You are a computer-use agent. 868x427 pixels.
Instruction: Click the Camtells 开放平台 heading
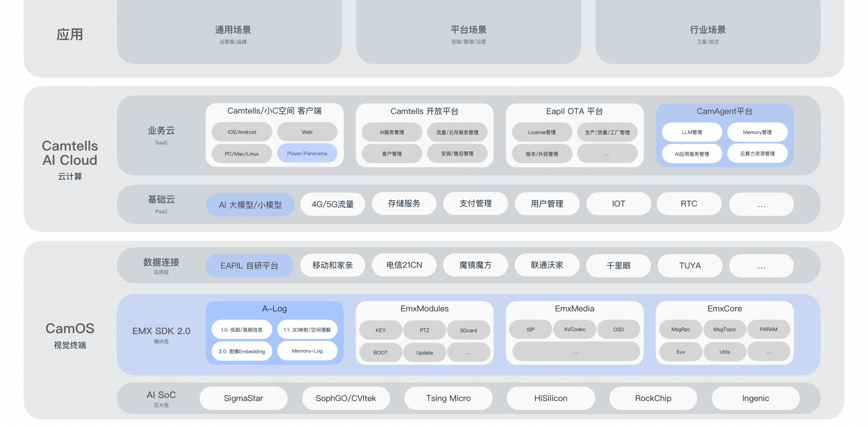click(424, 111)
